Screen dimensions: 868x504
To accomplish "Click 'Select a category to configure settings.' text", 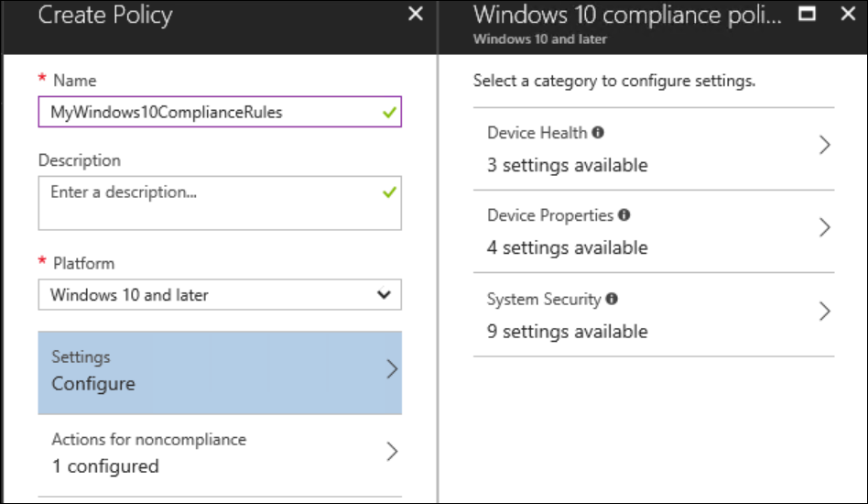I will tap(614, 81).
